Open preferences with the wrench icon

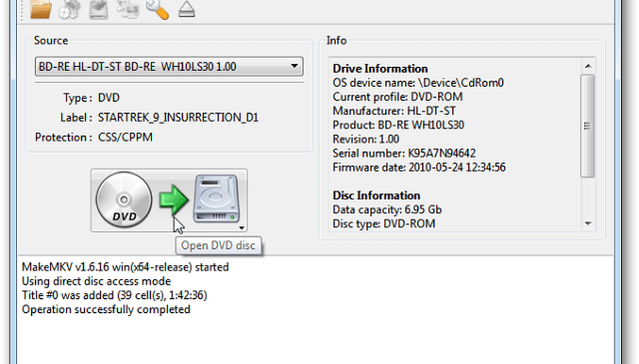pyautogui.click(x=157, y=9)
